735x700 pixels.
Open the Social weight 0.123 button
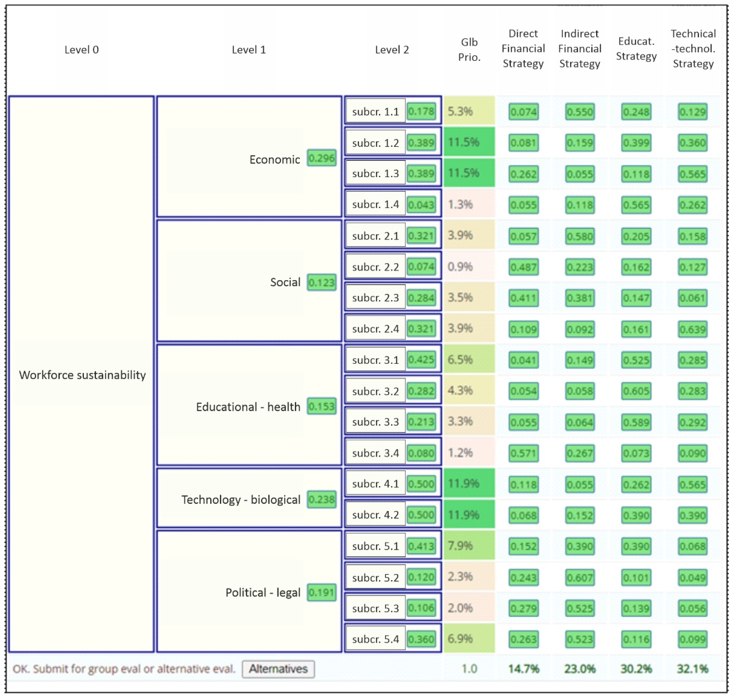[322, 282]
